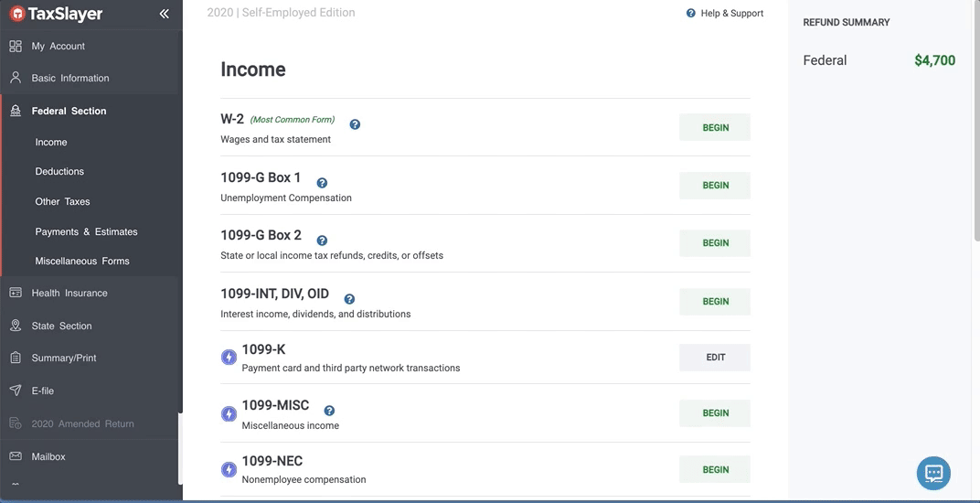980x503 pixels.
Task: Click help icon next to 1099-MISC
Action: [x=329, y=411]
